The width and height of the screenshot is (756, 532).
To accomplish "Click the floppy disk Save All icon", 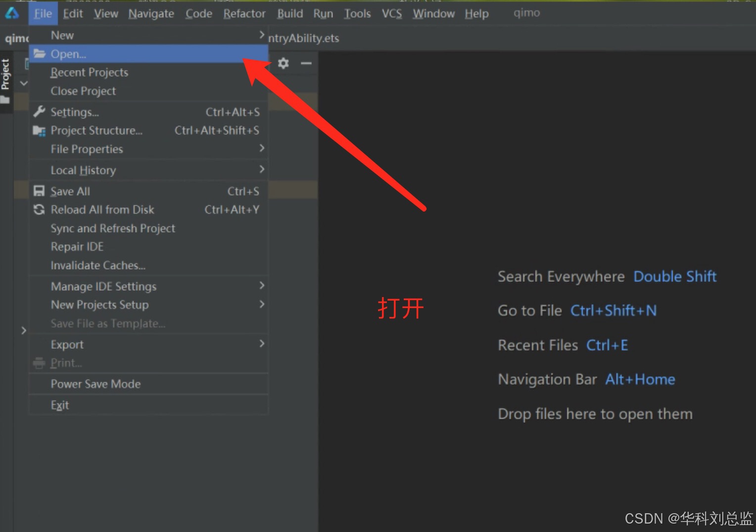I will [39, 191].
